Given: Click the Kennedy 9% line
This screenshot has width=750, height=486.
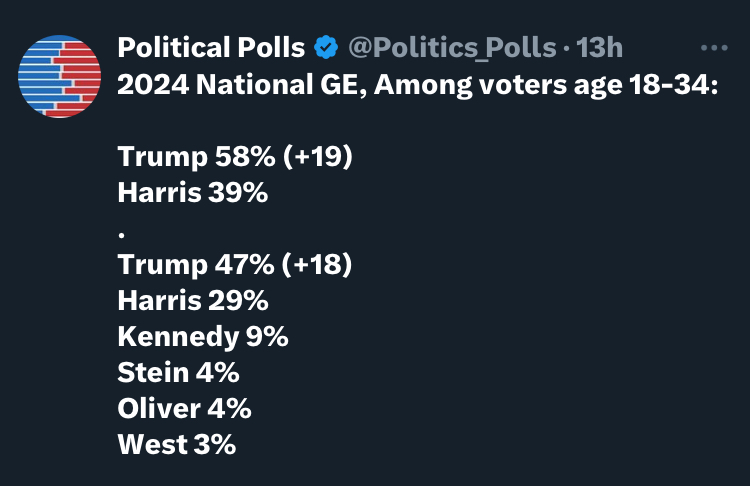Looking at the screenshot, I should click(x=203, y=337).
